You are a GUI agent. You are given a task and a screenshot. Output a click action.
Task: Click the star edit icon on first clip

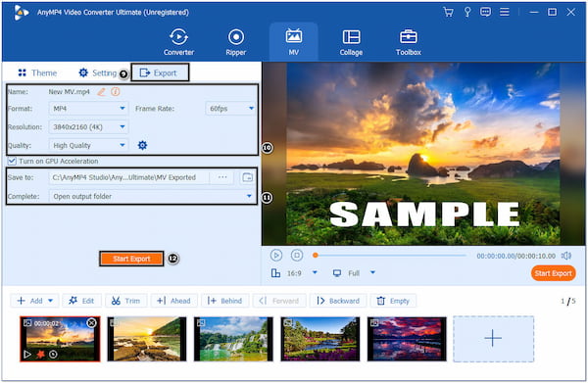40,354
